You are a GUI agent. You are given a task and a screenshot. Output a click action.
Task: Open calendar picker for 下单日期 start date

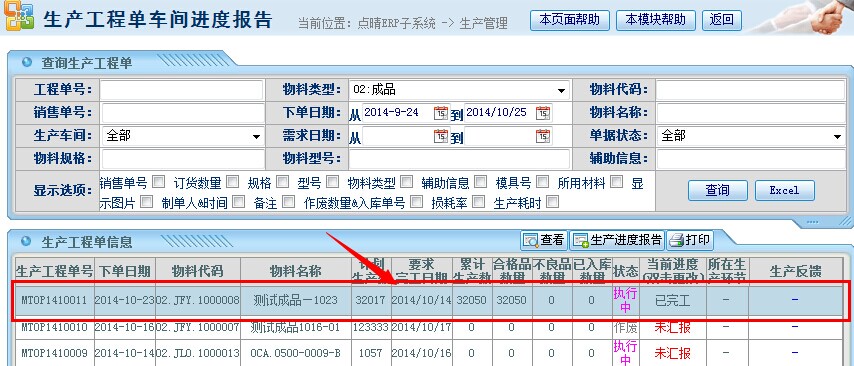tap(441, 113)
